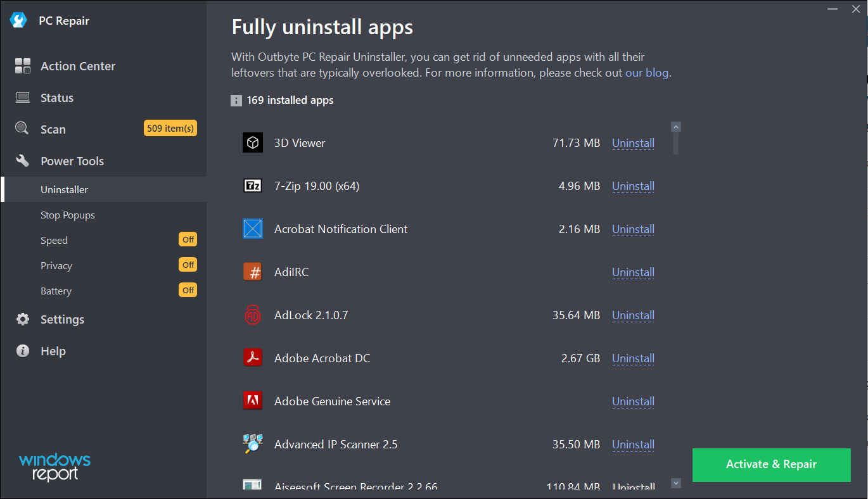Select the 3D Viewer app name

300,143
